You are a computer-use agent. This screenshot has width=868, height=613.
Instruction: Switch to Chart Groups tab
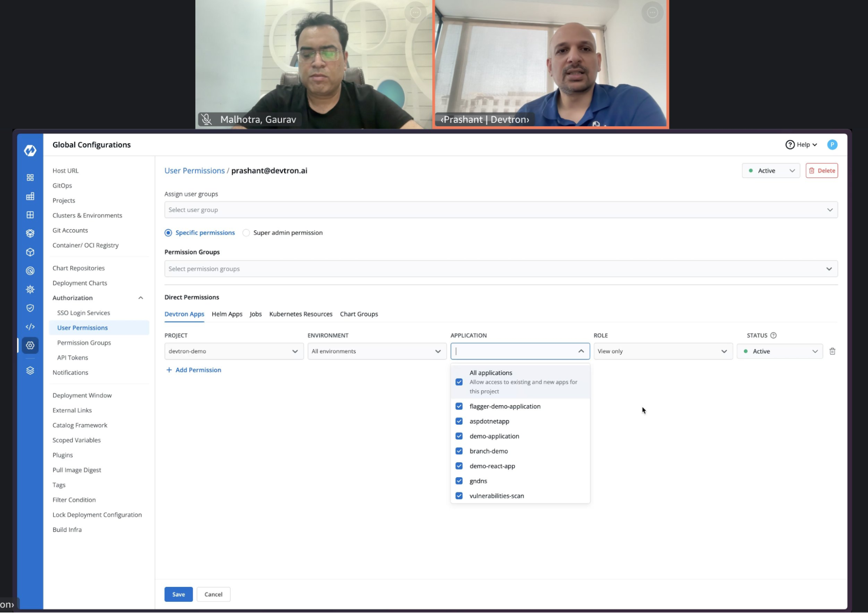click(359, 314)
